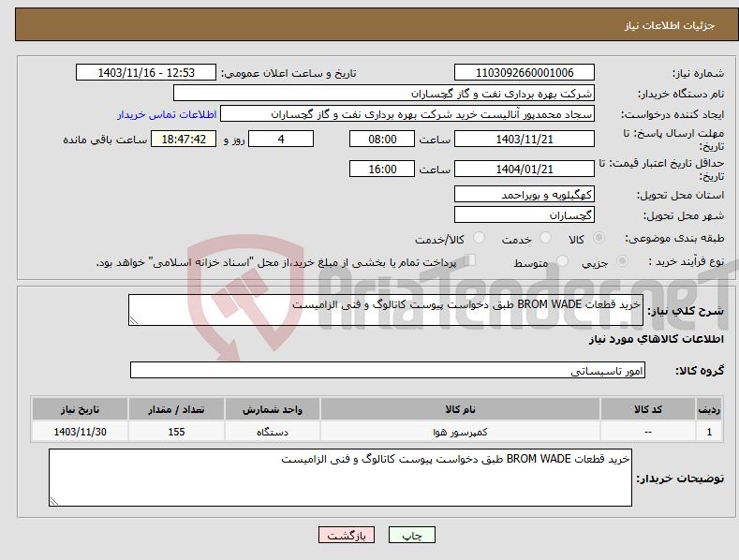This screenshot has width=739, height=560.
Task: Click the remaining time field 18:47:42
Action: pyautogui.click(x=184, y=139)
